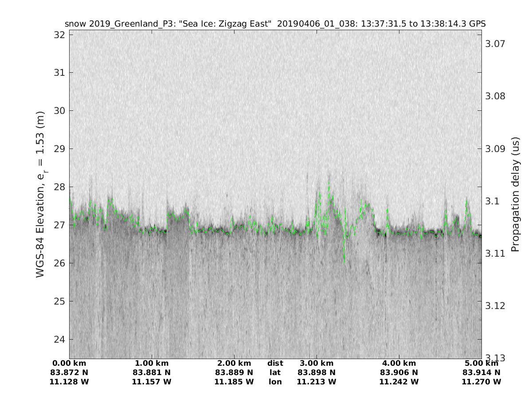Select the "4.00 km" distance label

399,363
